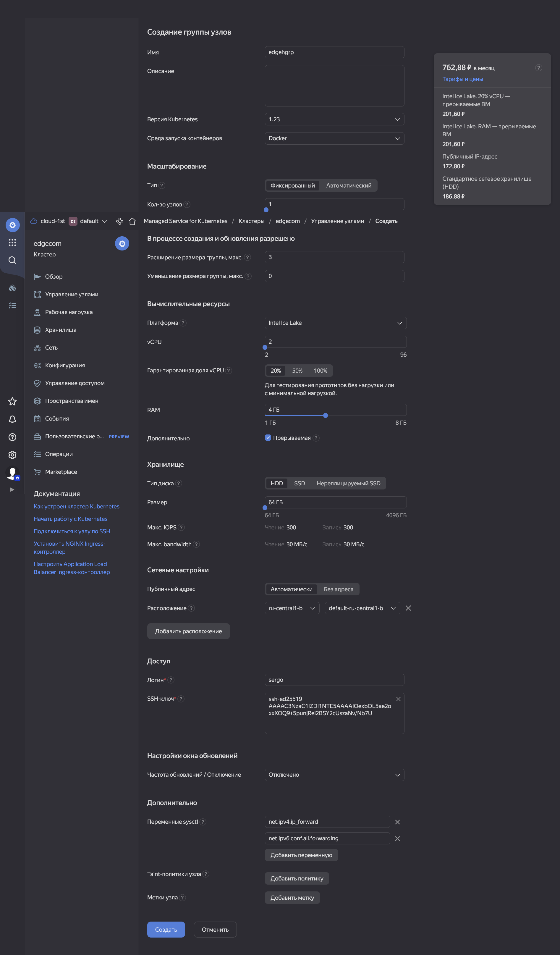560x955 pixels.
Task: Click the user avatar at sidebar bottom
Action: [12, 473]
